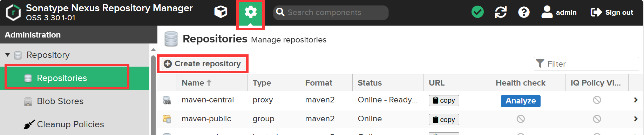The height and width of the screenshot is (135, 644).
Task: Click the Repositories page database icon
Action: 171,39
